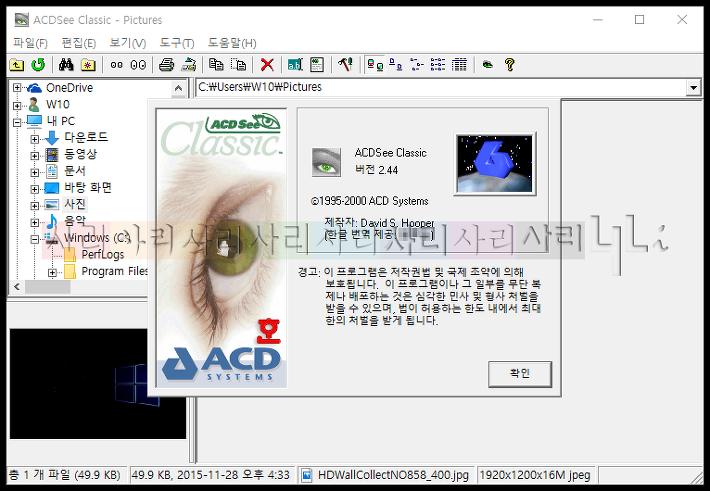The image size is (710, 491).
Task: Open Find with the binoculars icon
Action: [66, 65]
